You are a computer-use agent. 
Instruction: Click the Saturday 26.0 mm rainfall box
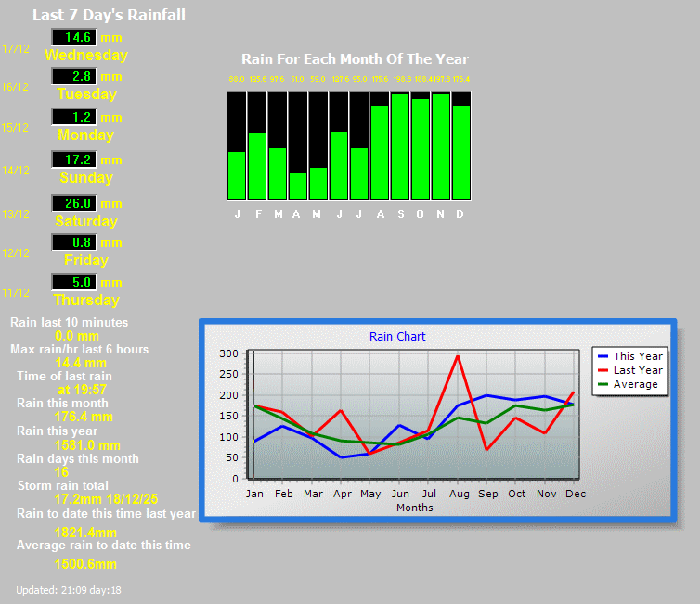coord(74,203)
